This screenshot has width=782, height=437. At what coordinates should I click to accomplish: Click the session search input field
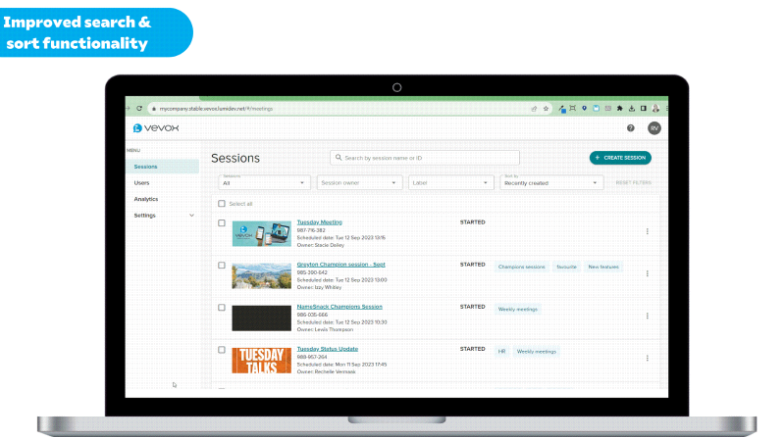(426, 158)
